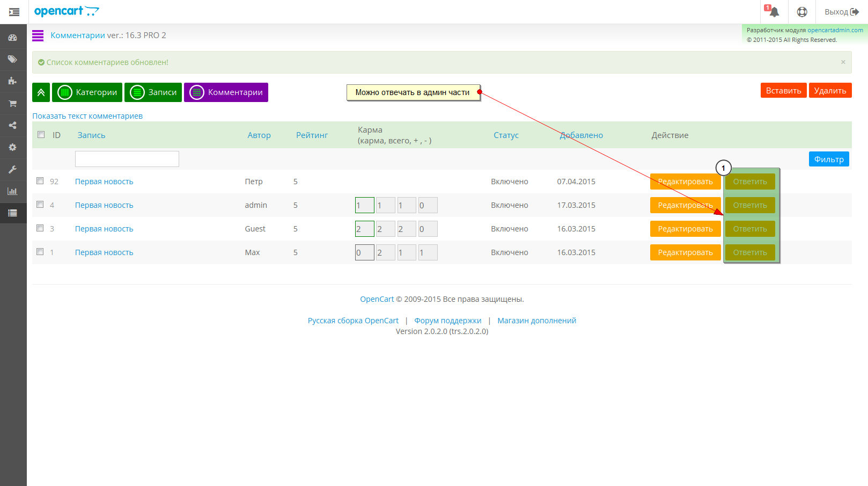Screen dimensions: 868x486
Task: Open the system gear icon in sidebar
Action: pyautogui.click(x=12, y=147)
